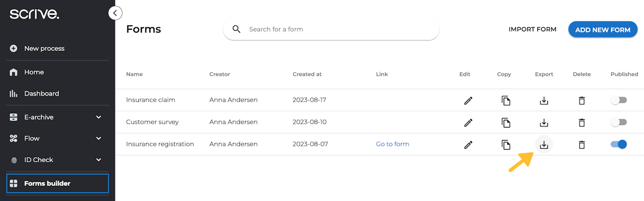Open the Go to form link
The height and width of the screenshot is (201, 644).
pos(392,144)
